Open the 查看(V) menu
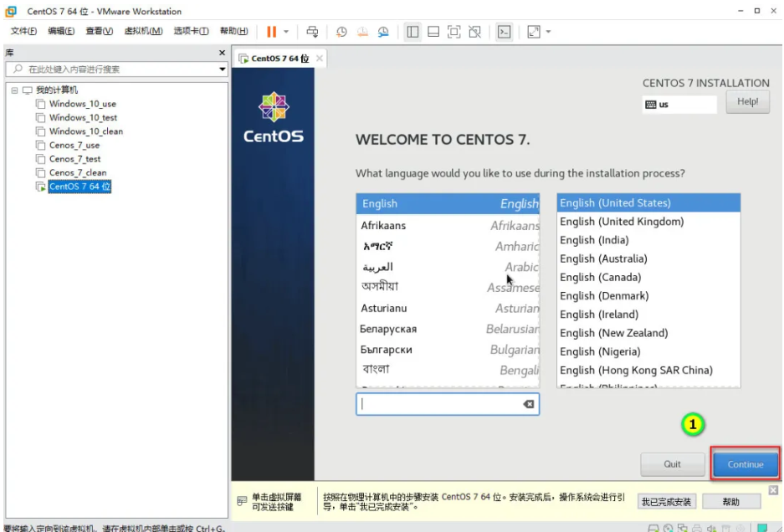 pos(99,31)
